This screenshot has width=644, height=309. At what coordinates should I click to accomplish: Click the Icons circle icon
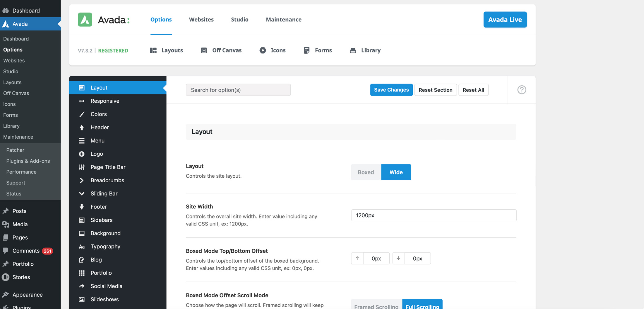coord(263,50)
